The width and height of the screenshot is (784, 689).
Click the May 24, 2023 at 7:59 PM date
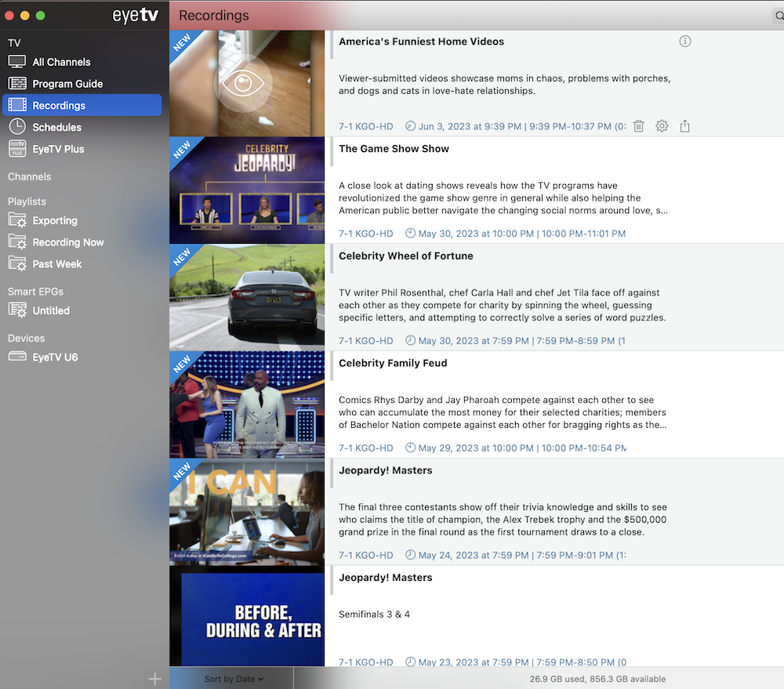(473, 555)
